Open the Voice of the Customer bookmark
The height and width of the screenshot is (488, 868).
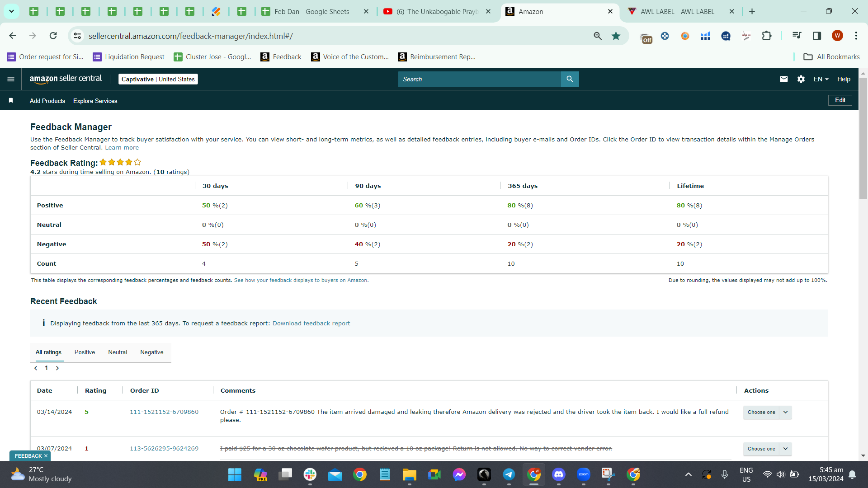(x=350, y=57)
